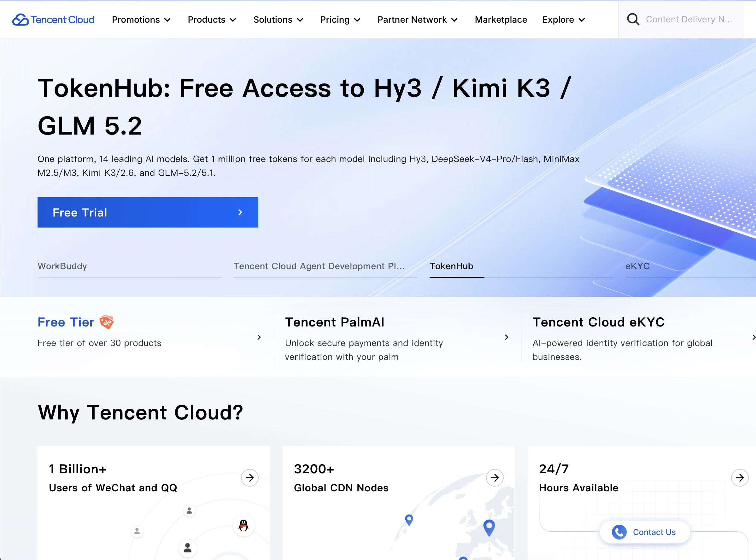Click the Tencent Cloud logo
Viewport: 756px width, 560px height.
pos(53,20)
